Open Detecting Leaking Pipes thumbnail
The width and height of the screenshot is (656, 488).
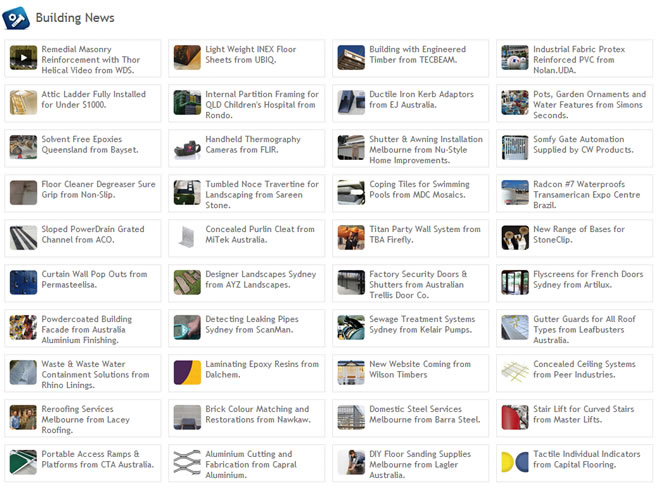click(x=187, y=327)
